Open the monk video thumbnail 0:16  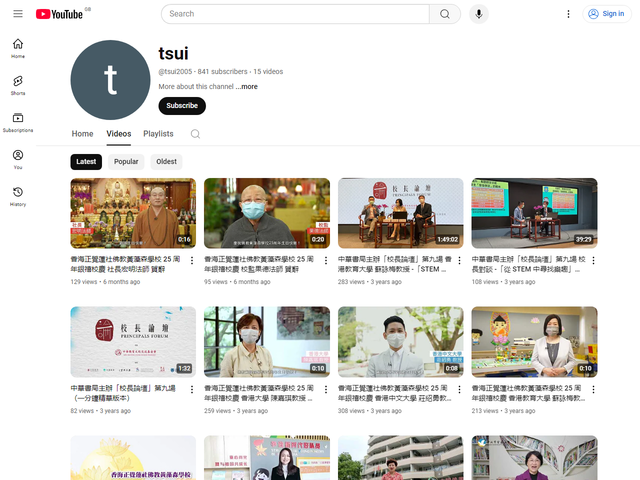tap(133, 213)
